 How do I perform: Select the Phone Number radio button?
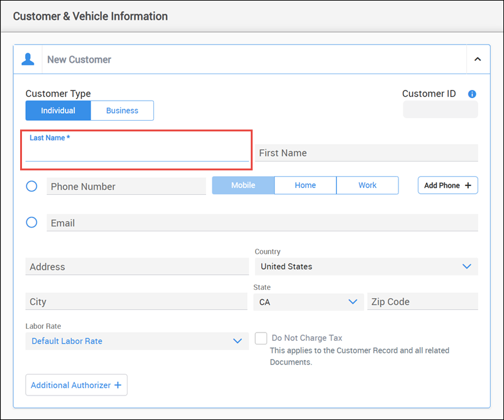tap(31, 186)
